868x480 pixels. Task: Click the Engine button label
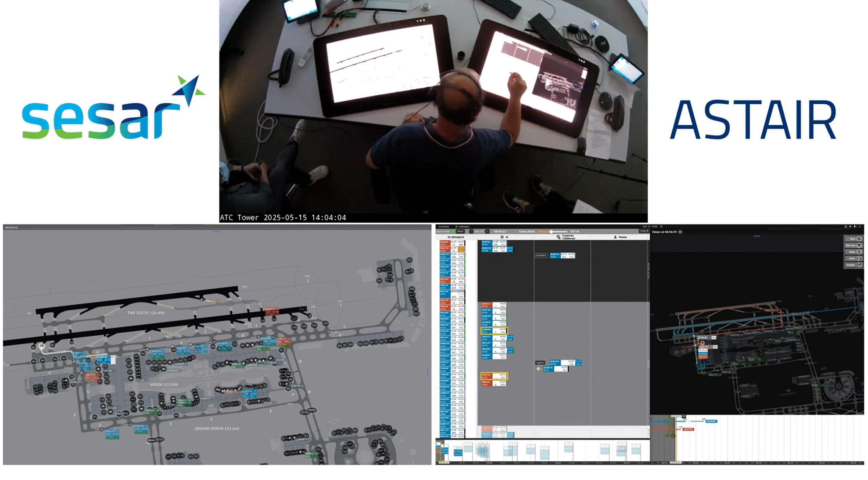tap(540, 362)
